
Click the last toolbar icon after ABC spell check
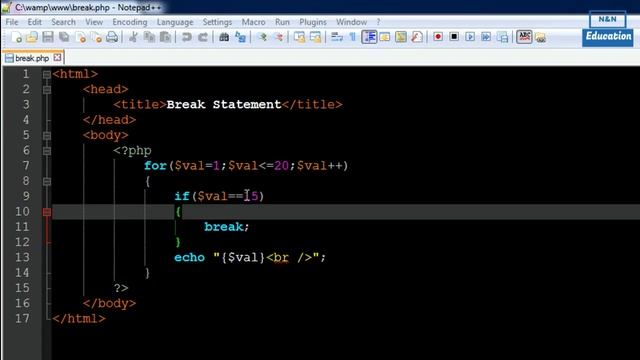click(x=540, y=38)
